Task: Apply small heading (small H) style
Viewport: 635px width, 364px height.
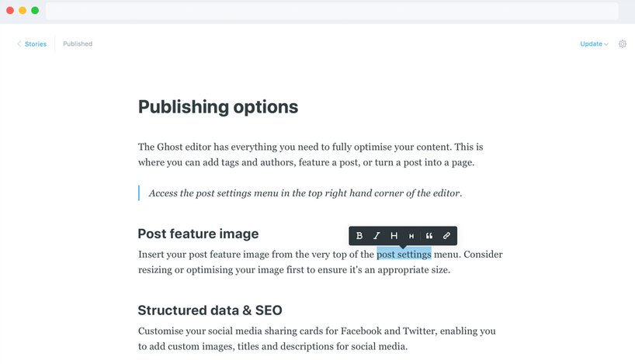Action: (411, 236)
